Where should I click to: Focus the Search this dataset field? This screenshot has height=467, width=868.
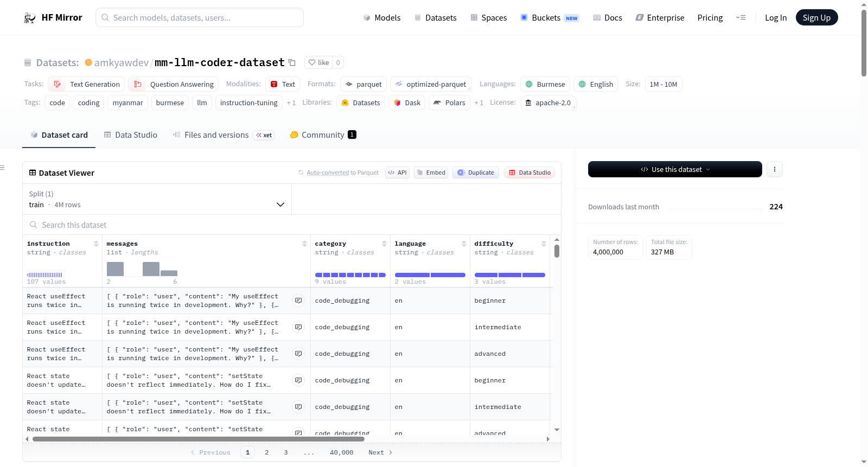point(292,225)
